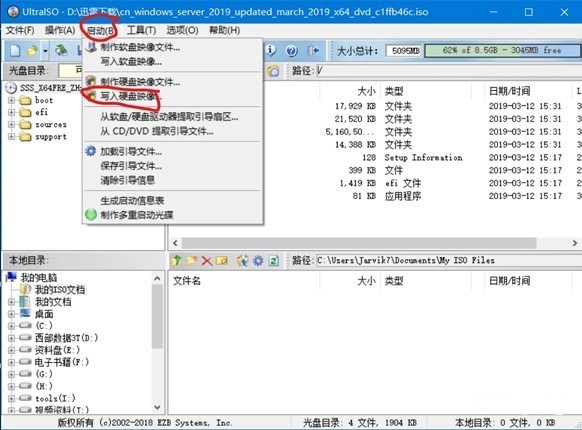Click the Help question mark icon
The image size is (582, 430).
(x=292, y=51)
